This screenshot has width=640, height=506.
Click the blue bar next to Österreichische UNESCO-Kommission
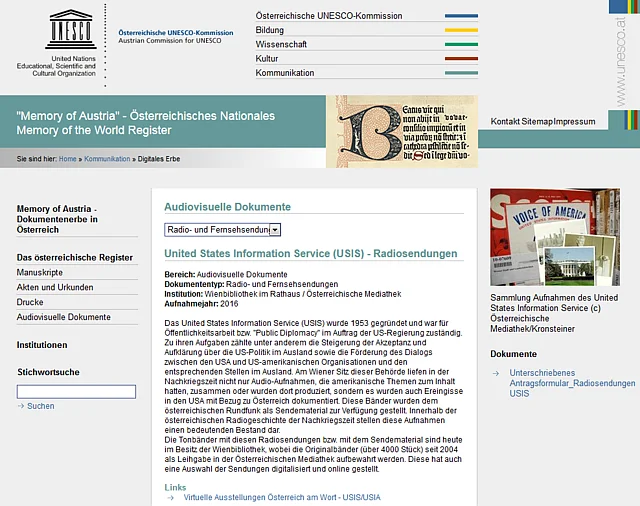tap(461, 16)
